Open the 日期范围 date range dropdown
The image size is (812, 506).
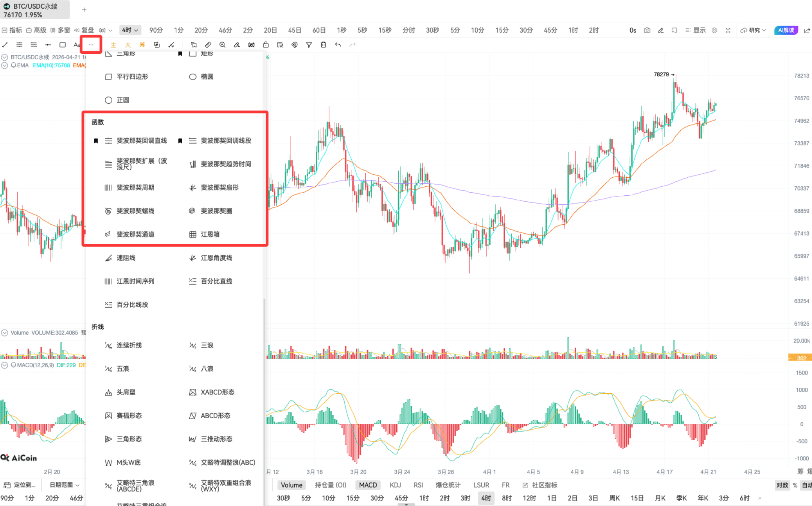pos(64,485)
